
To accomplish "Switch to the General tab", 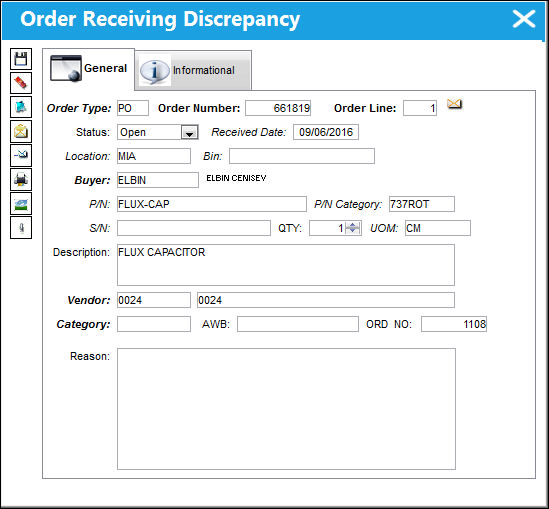I will 89,69.
